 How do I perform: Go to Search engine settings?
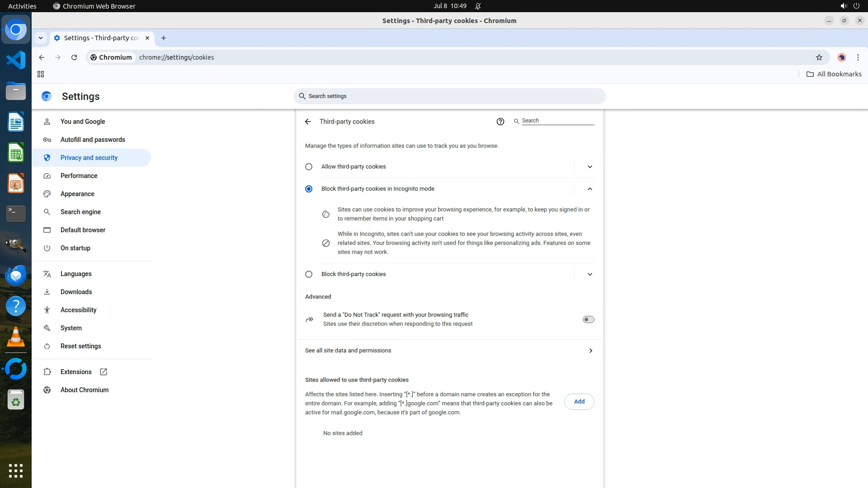[x=80, y=212]
